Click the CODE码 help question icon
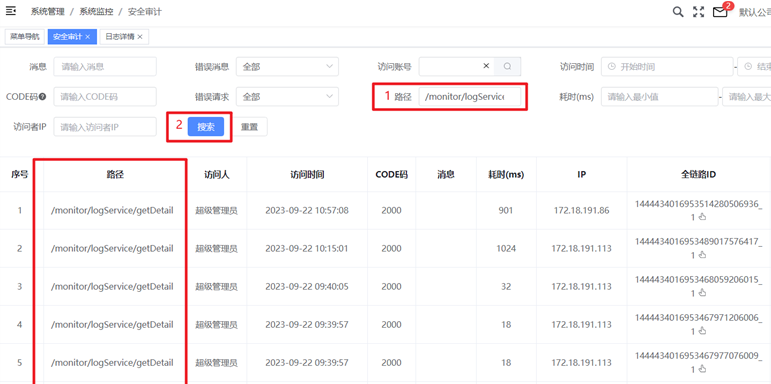 pos(43,97)
